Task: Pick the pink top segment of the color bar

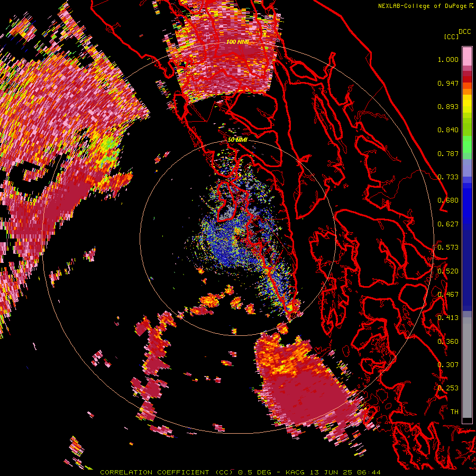Action: click(467, 57)
